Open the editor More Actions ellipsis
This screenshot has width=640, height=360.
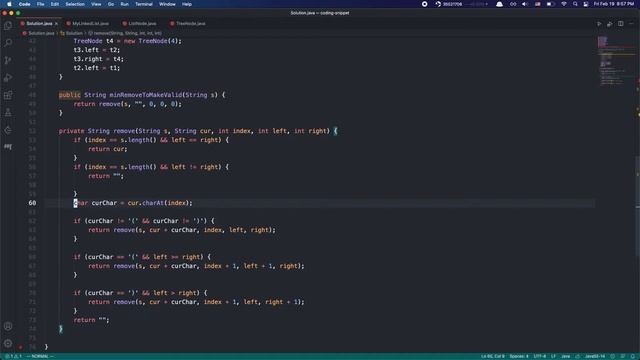tap(631, 24)
